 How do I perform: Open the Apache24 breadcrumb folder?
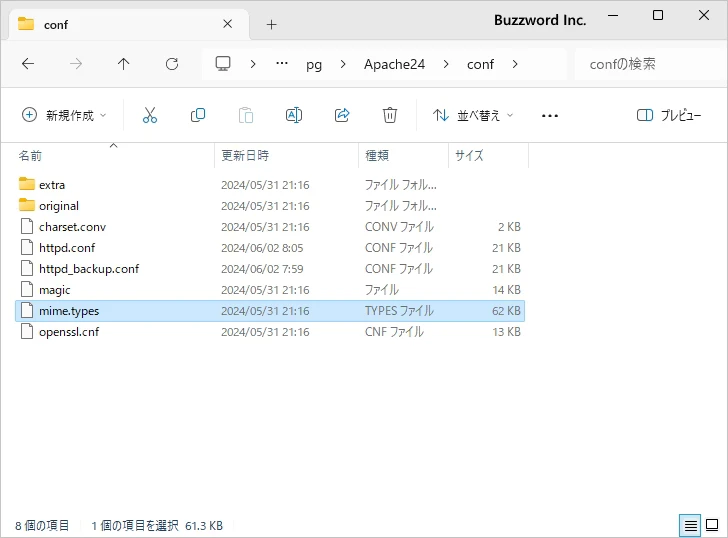(x=394, y=64)
